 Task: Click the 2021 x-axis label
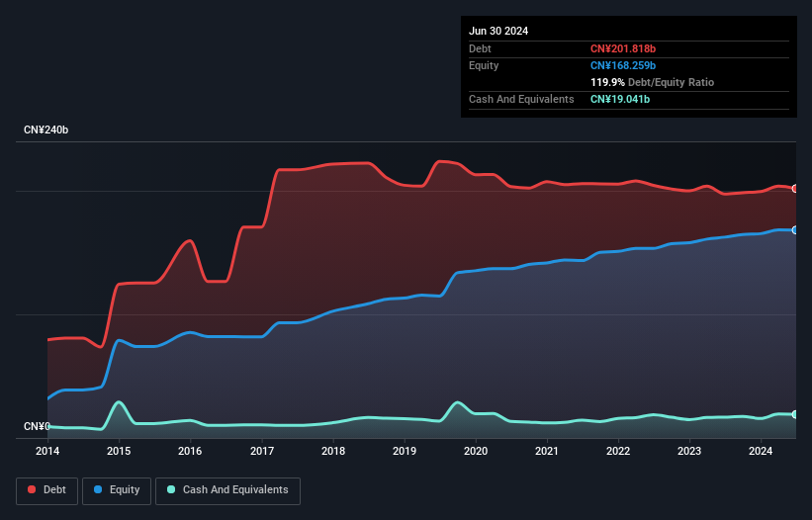point(547,451)
